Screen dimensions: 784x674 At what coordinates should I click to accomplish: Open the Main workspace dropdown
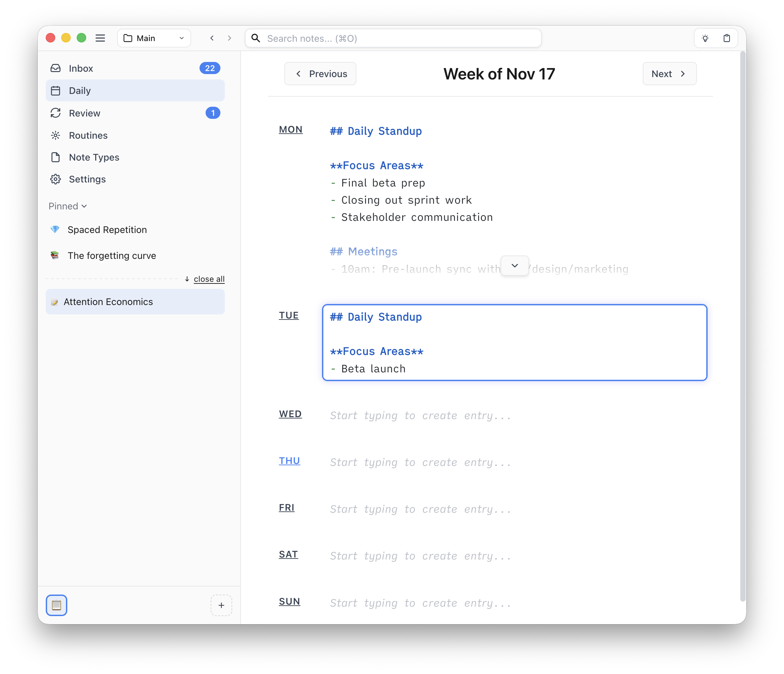tap(154, 38)
